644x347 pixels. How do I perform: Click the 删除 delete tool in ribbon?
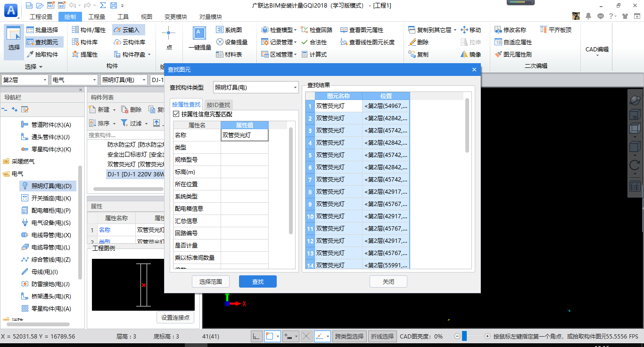pos(418,42)
